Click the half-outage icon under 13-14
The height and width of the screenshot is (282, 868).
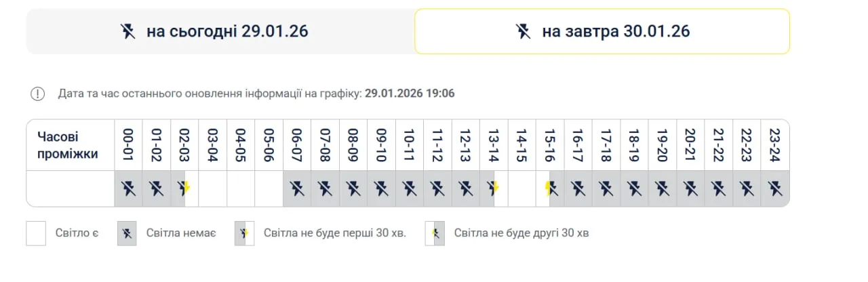[x=494, y=188]
